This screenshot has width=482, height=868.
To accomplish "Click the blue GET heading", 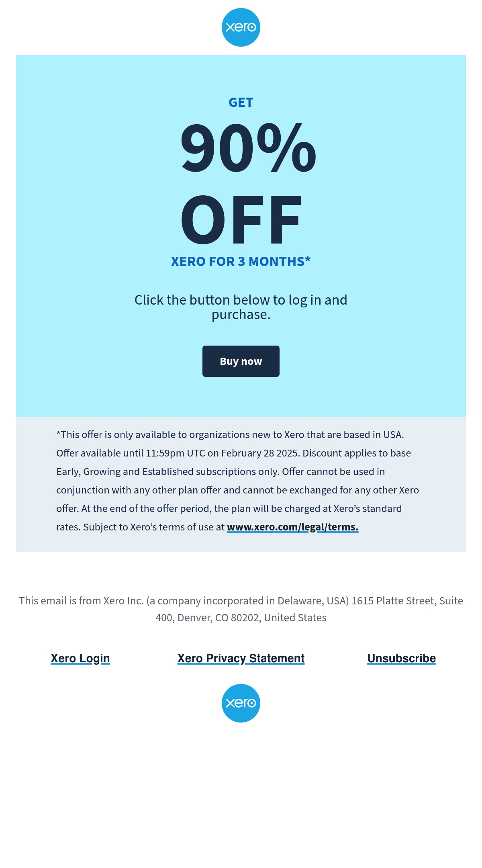I will (x=241, y=102).
